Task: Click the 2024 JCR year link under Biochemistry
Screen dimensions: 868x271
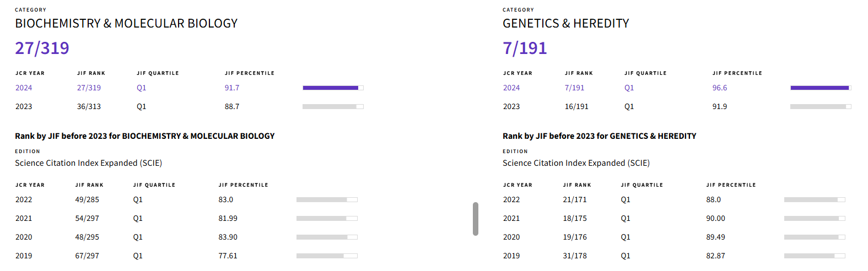Action: [24, 88]
